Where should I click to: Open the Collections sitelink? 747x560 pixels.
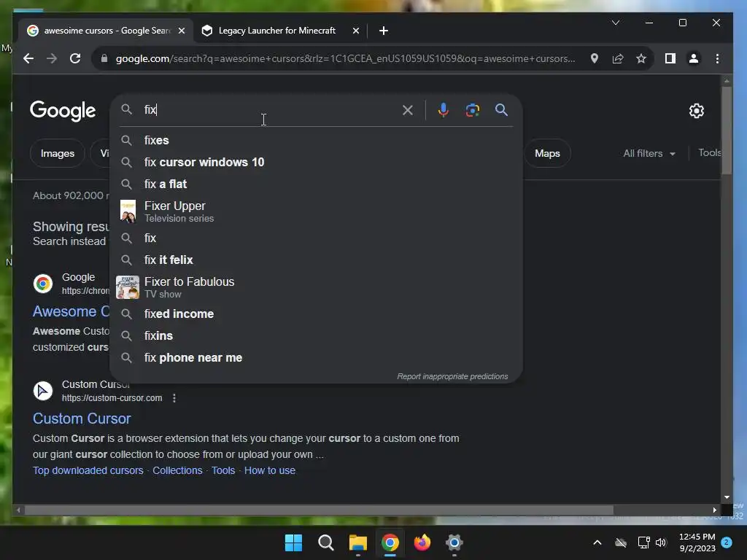(x=177, y=470)
